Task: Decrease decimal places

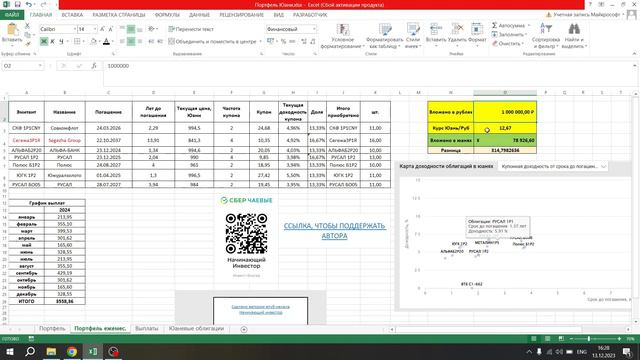Action: [313, 41]
